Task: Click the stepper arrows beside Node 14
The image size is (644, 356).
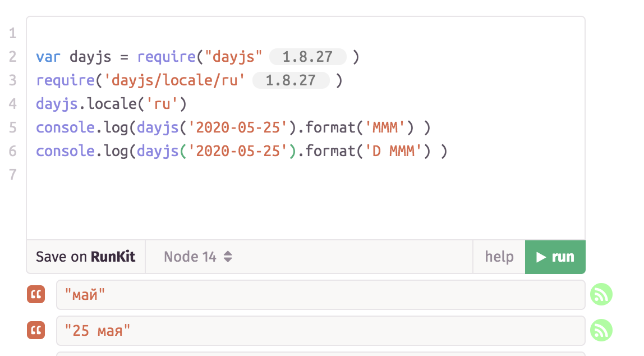Action: click(x=228, y=257)
